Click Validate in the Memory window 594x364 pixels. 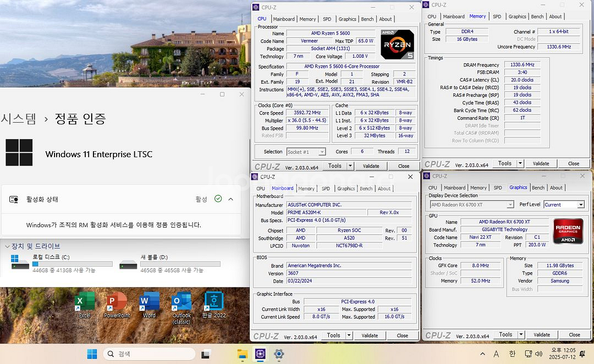point(541,164)
